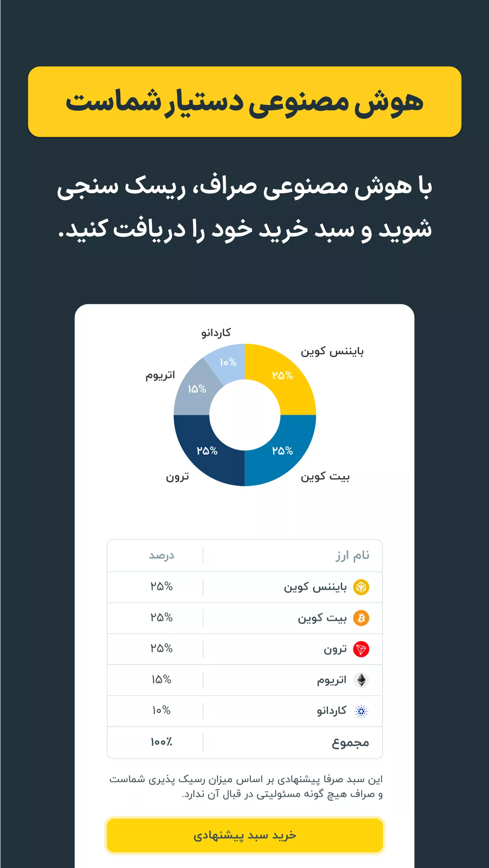Click the ترون label below the chart

coord(177,477)
